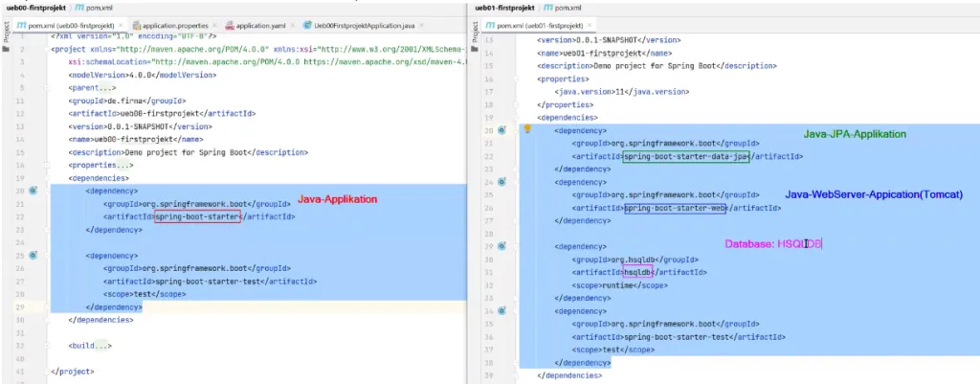980x384 pixels.
Task: Close the pom.xml (ueb01-firstprojekt) tab
Action: (590, 26)
